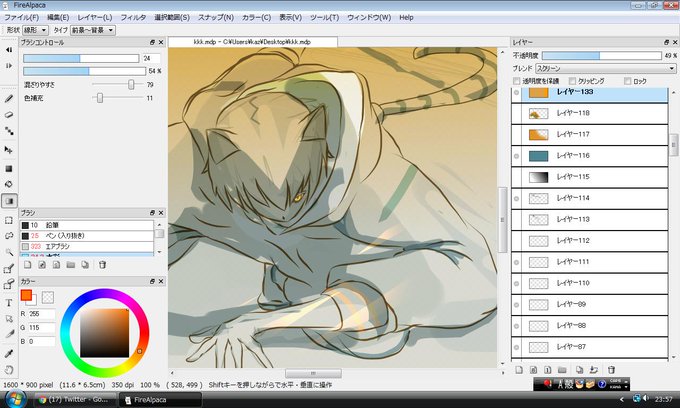Open the 選択範囲(S) menu

point(172,17)
